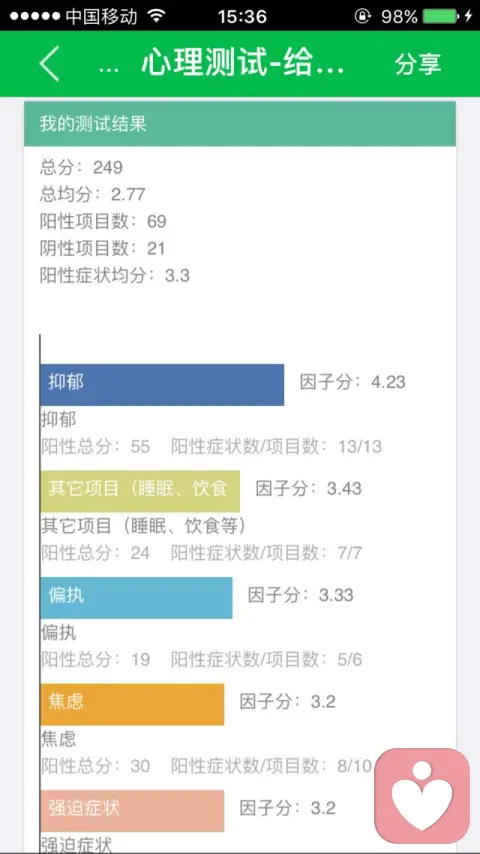The height and width of the screenshot is (854, 480).
Task: Click the ellipsis next to back arrow
Action: (x=108, y=70)
